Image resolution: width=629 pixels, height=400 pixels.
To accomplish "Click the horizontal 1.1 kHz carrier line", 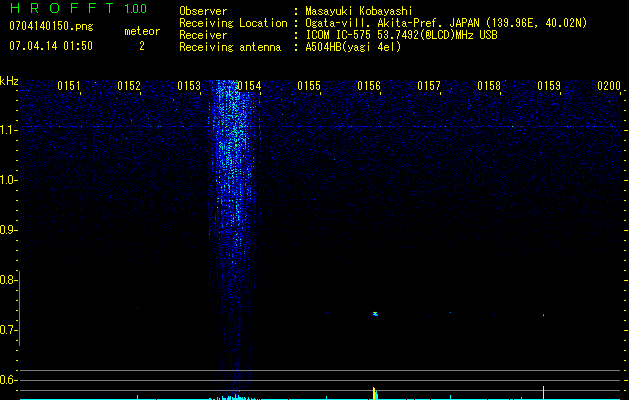I will pyautogui.click(x=321, y=127).
